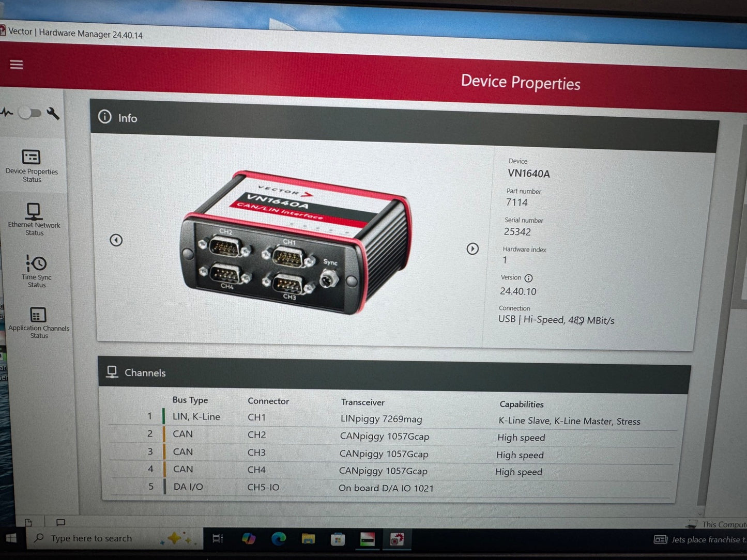Image resolution: width=747 pixels, height=560 pixels.
Task: Click the pulse status icon
Action: [x=7, y=112]
